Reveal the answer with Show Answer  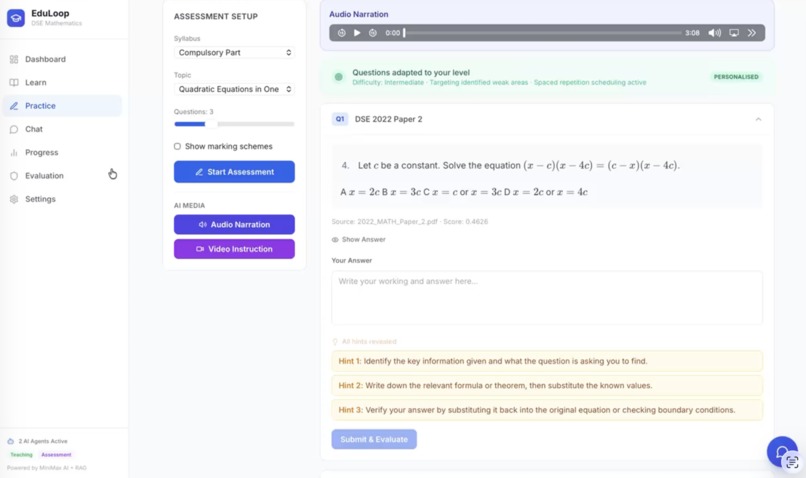pyautogui.click(x=358, y=240)
